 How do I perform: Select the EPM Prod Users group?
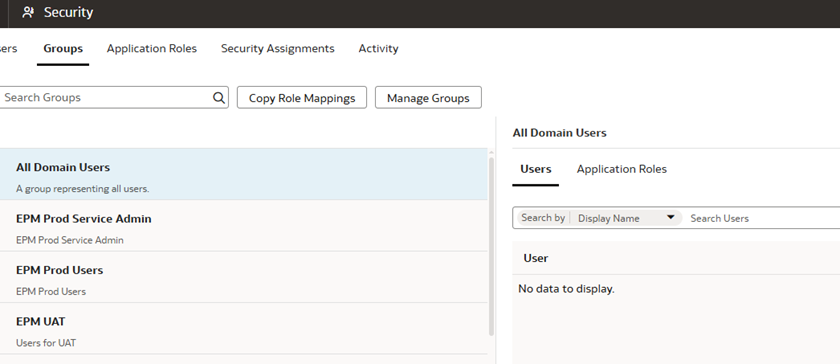tap(244, 277)
